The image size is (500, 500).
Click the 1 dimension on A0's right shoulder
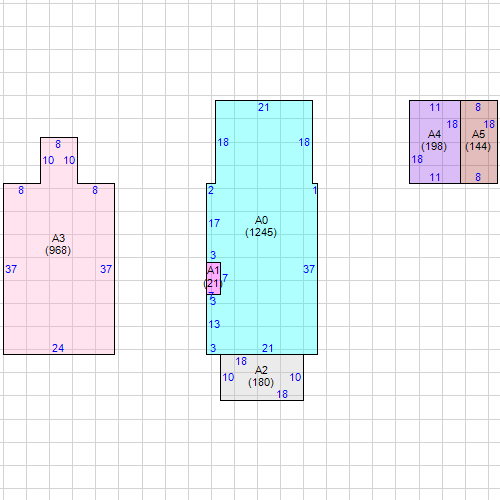pos(315,190)
